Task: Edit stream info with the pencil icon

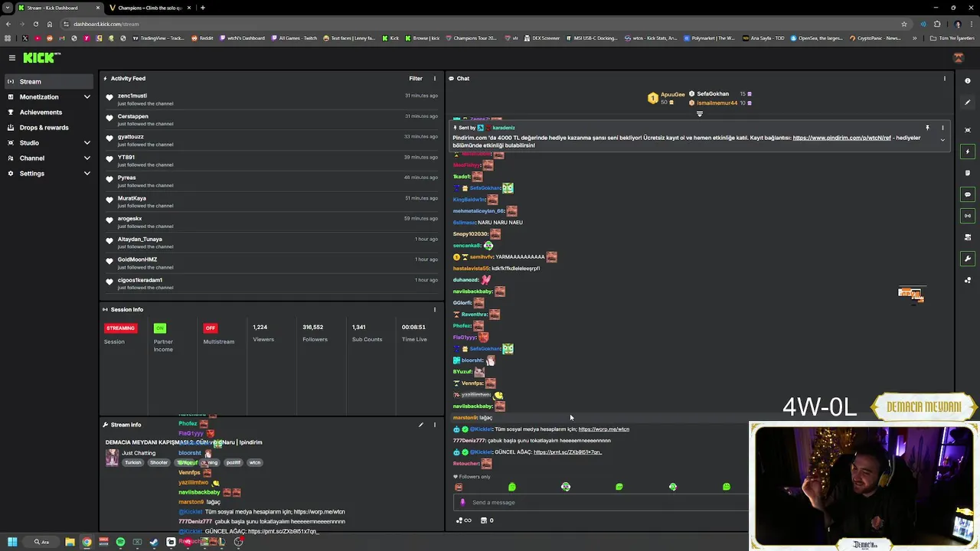Action: coord(420,425)
